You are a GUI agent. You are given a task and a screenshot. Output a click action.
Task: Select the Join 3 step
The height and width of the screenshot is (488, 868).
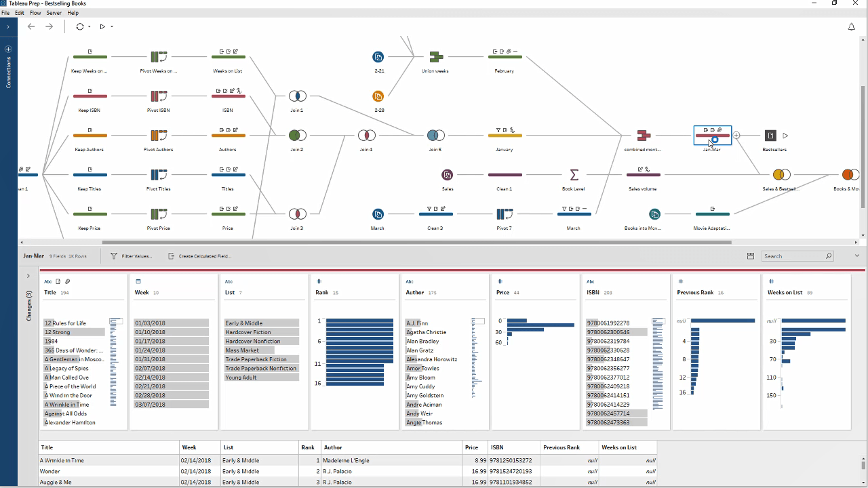pos(297,214)
